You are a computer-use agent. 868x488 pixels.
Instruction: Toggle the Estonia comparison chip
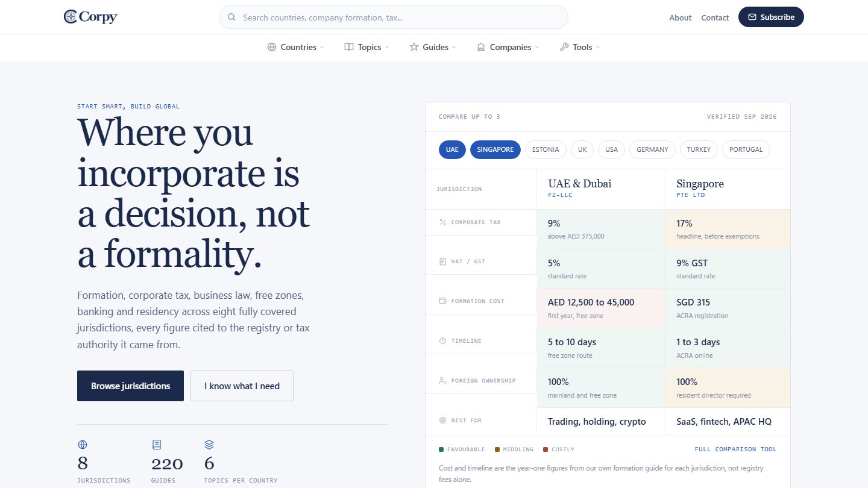pyautogui.click(x=546, y=149)
